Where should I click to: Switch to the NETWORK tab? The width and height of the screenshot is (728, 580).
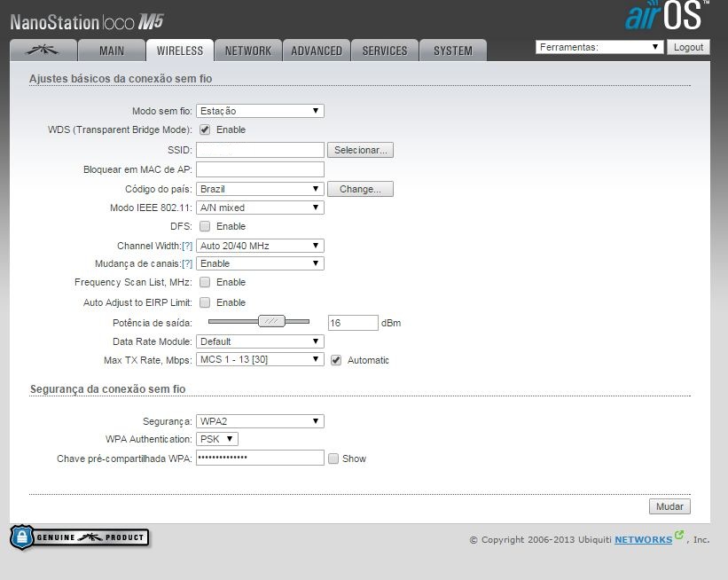coord(248,51)
